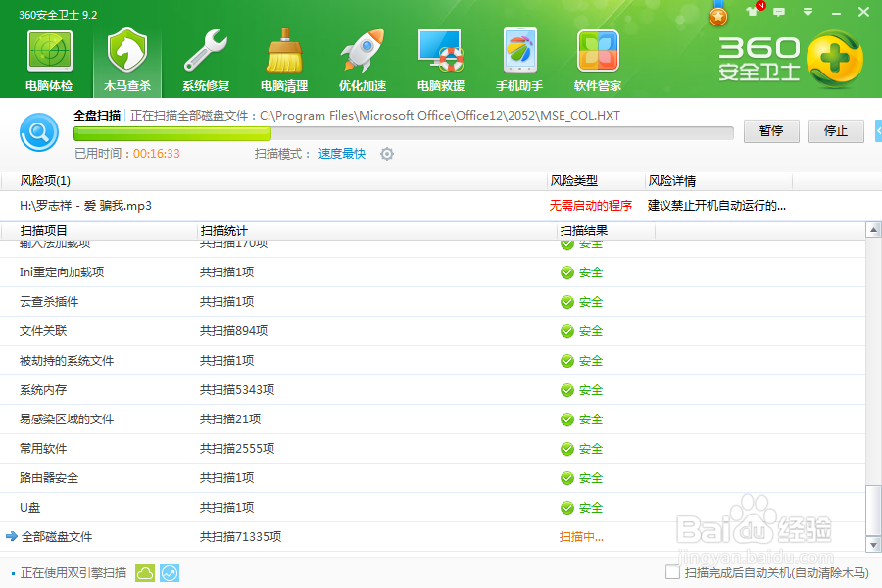Click the 暂停 (Pause) button
This screenshot has height=588, width=882.
coord(771,131)
